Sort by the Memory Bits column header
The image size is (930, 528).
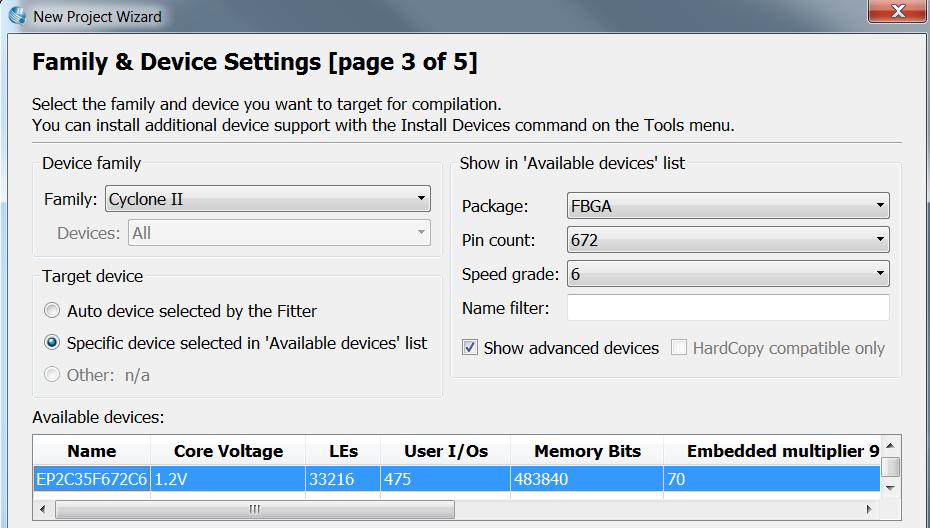tap(587, 451)
